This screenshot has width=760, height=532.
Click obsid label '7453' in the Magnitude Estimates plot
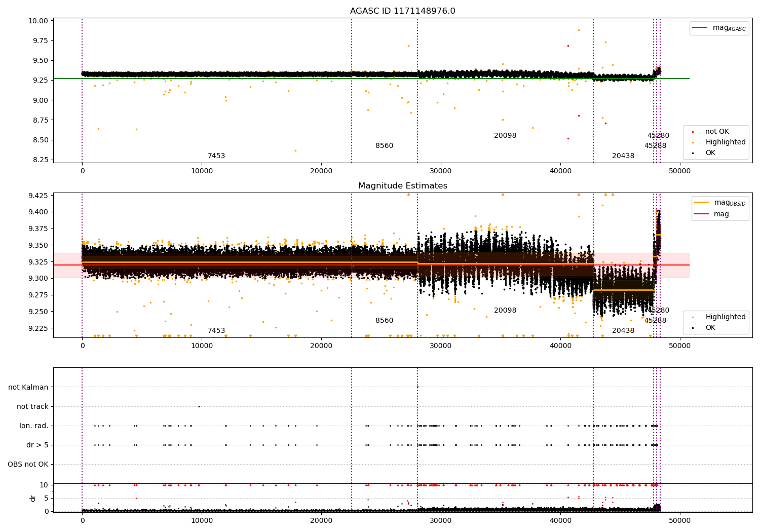pos(216,331)
